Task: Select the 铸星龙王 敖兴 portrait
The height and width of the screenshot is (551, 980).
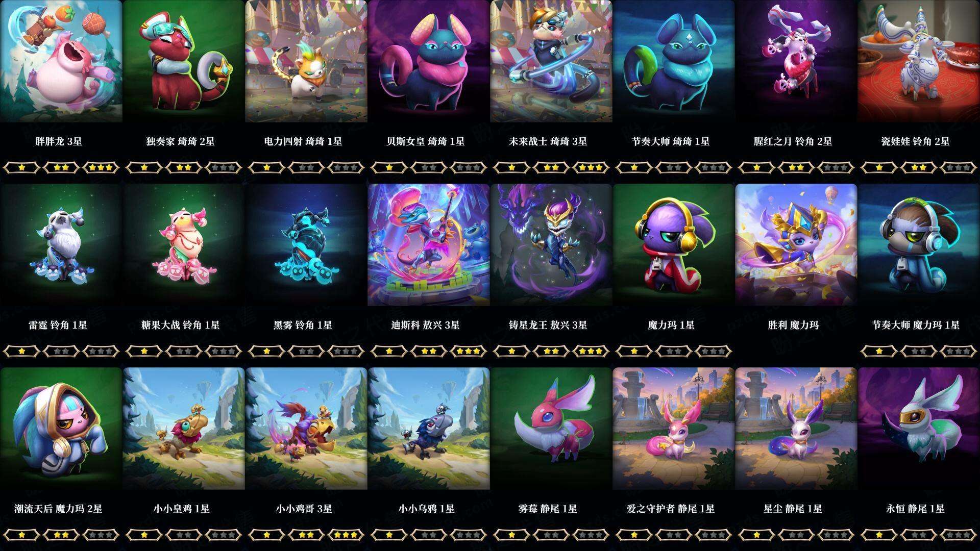Action: click(x=551, y=245)
